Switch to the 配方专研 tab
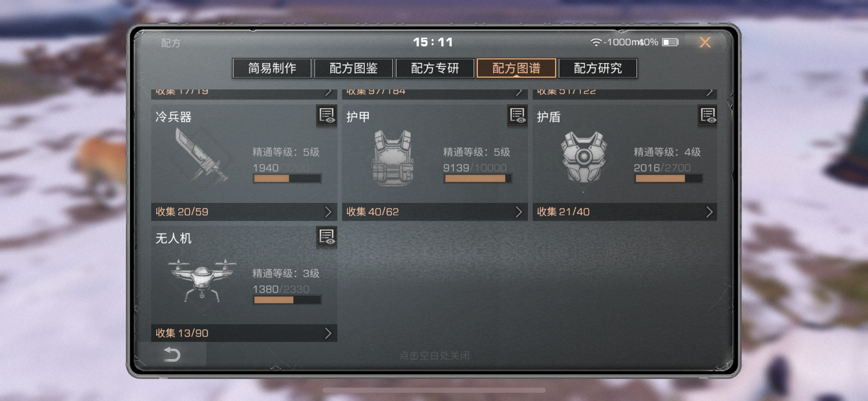The image size is (868, 401). (435, 68)
